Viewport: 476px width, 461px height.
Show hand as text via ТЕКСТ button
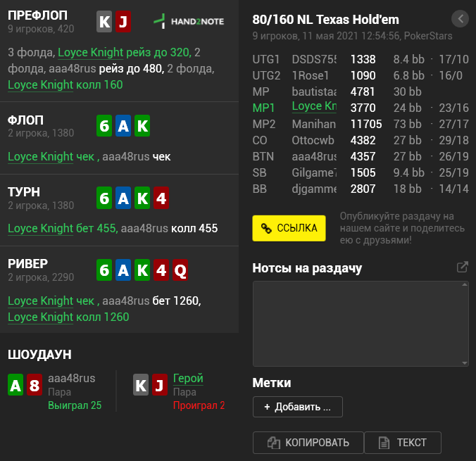403,443
